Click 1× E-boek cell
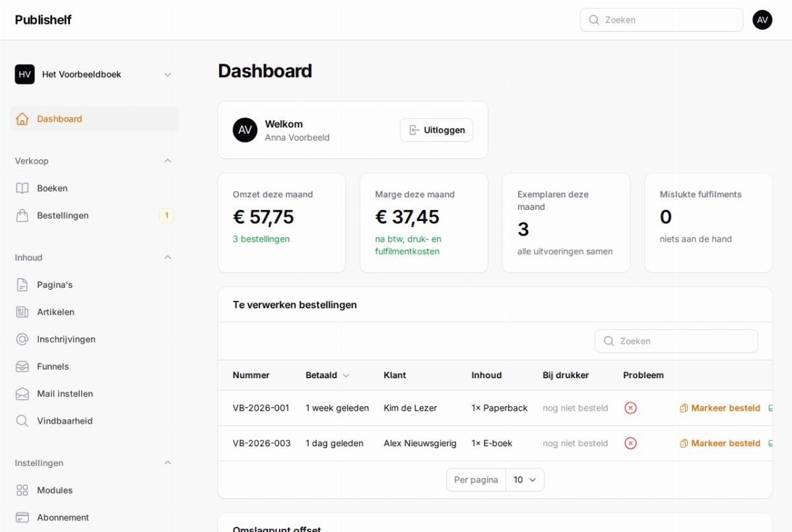The width and height of the screenshot is (792, 532). [x=492, y=443]
